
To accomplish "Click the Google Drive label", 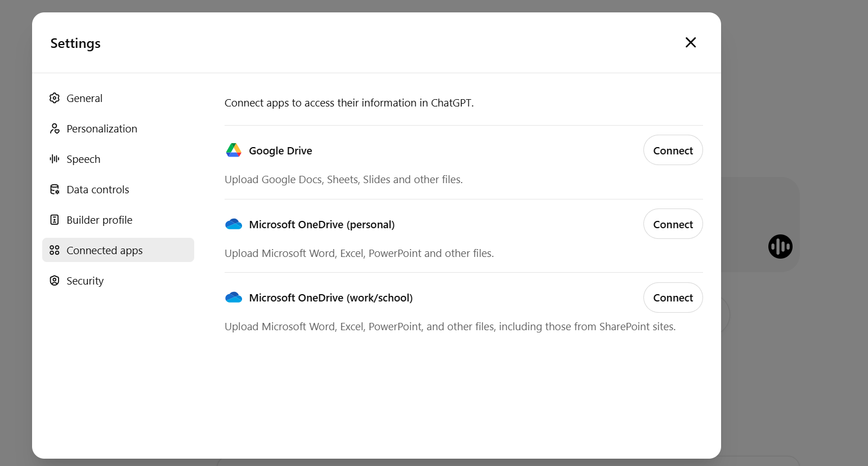I will pos(280,150).
